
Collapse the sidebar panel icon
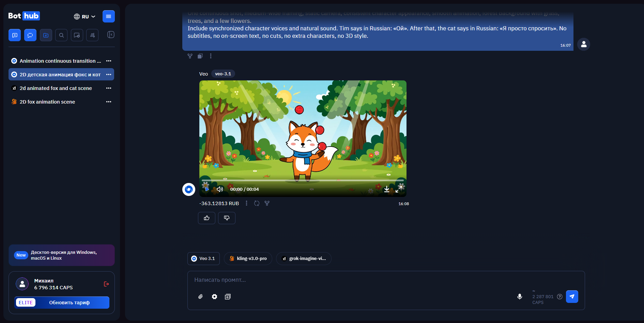(111, 35)
